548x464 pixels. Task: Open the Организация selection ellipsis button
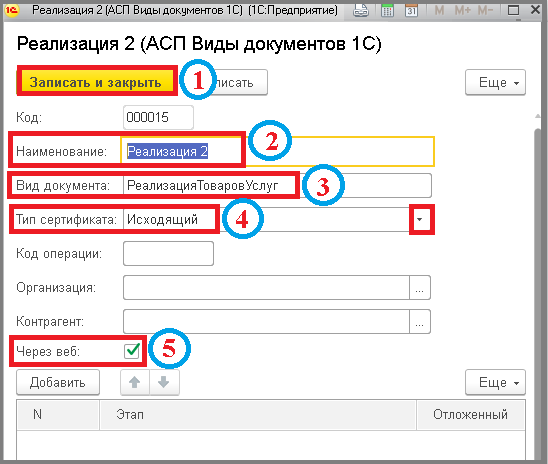pyautogui.click(x=420, y=288)
